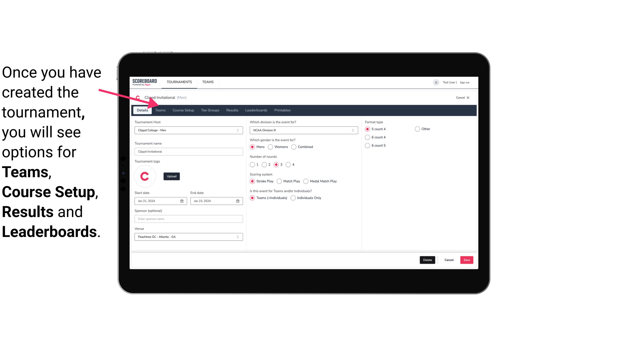Click the Delete button
Screen dimensions: 644x346
pos(427,260)
